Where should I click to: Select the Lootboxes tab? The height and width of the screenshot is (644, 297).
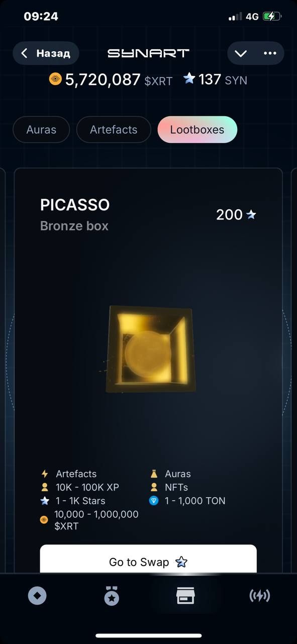[197, 130]
